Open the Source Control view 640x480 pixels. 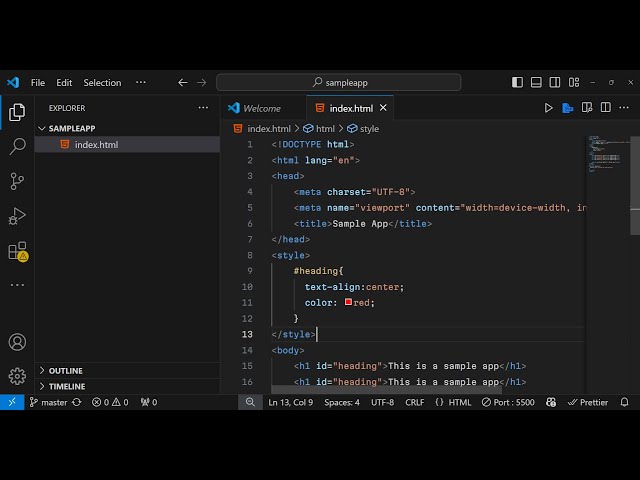pyautogui.click(x=17, y=181)
